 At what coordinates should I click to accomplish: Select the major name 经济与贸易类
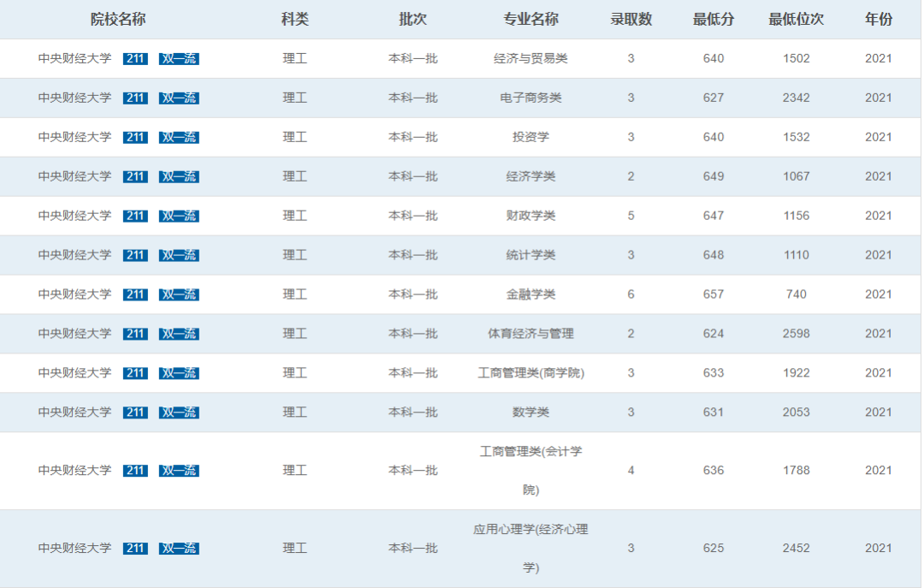(x=530, y=58)
